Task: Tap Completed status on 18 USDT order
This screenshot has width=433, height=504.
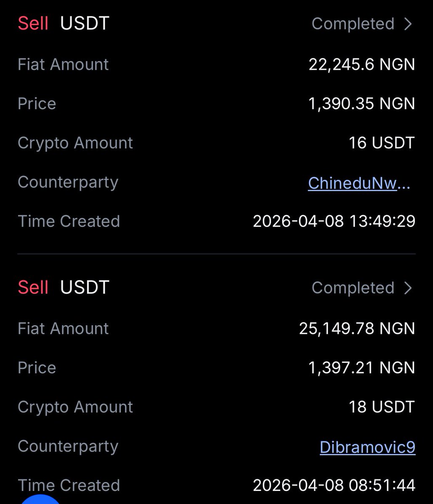Action: pyautogui.click(x=353, y=288)
